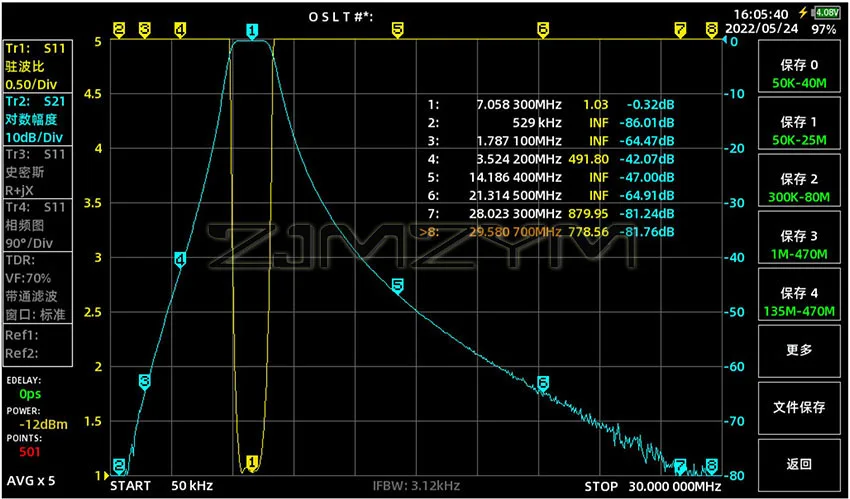
Task: Load save slot 4 135M-470M
Action: [x=799, y=295]
